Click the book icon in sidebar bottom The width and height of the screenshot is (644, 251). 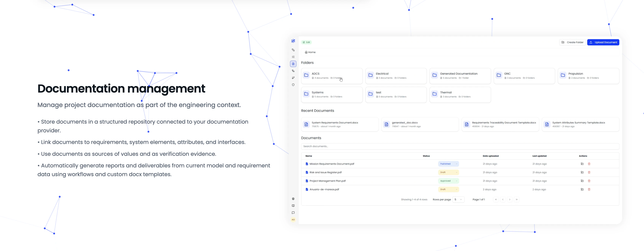pyautogui.click(x=293, y=206)
